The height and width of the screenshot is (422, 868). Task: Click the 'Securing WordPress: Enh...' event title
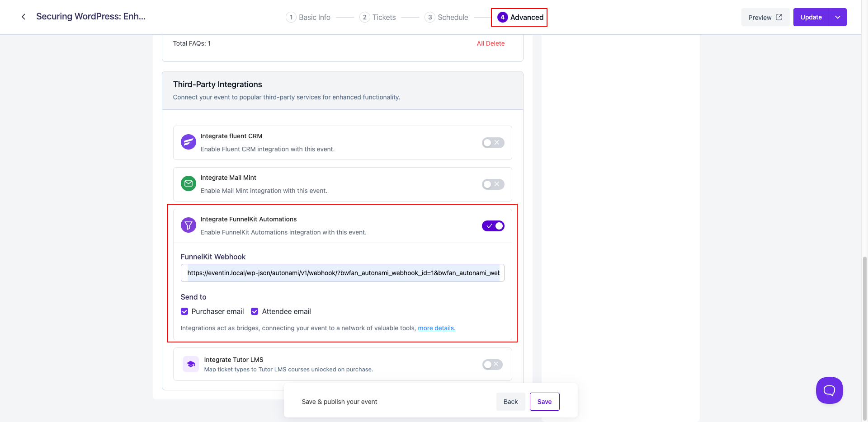pyautogui.click(x=91, y=17)
